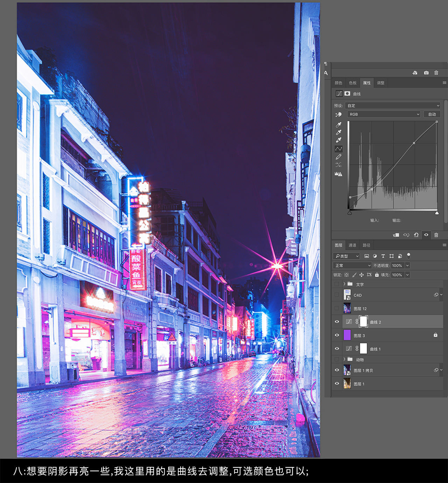Lock image pixels brush icon
The height and width of the screenshot is (483, 448).
tap(354, 275)
